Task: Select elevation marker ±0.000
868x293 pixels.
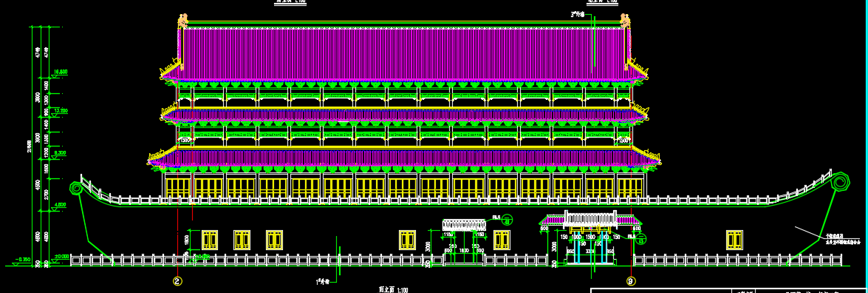Action: pyautogui.click(x=61, y=256)
